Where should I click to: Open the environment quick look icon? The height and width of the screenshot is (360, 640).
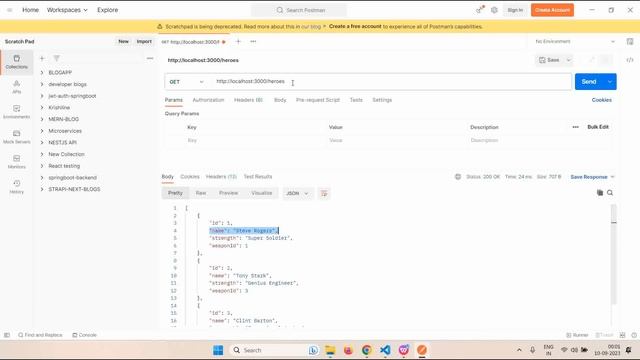(630, 41)
